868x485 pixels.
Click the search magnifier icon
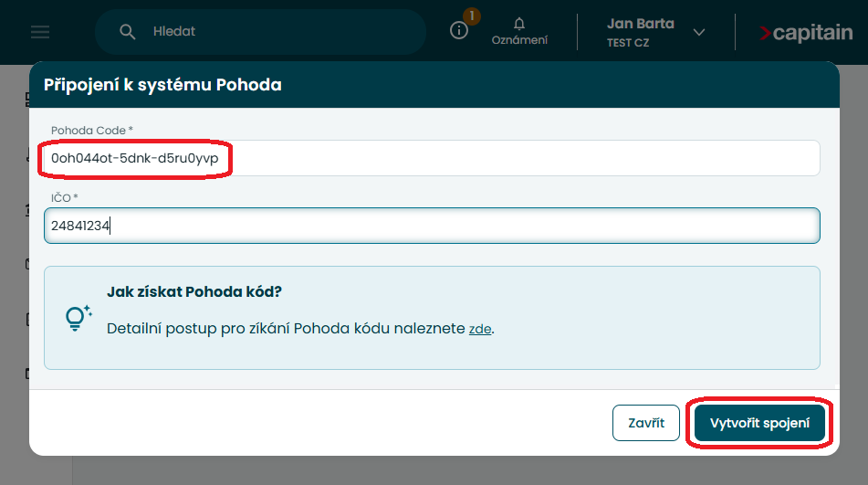coord(127,32)
